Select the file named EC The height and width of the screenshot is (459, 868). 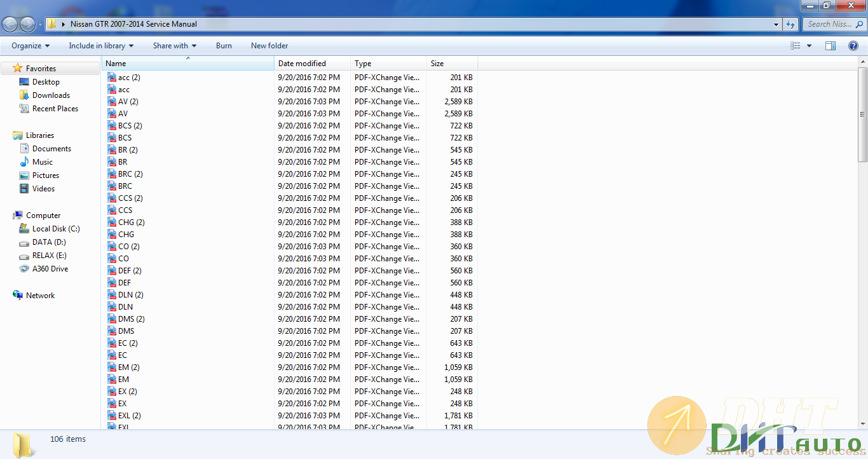[x=123, y=355]
